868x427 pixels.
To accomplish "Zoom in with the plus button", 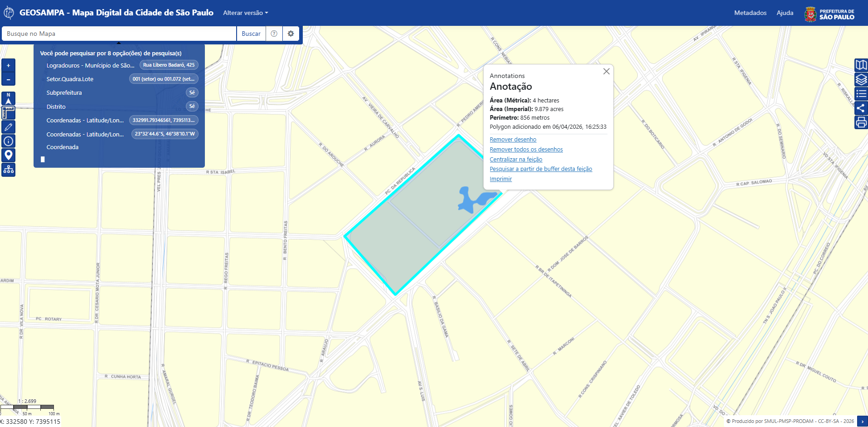I will pyautogui.click(x=8, y=65).
